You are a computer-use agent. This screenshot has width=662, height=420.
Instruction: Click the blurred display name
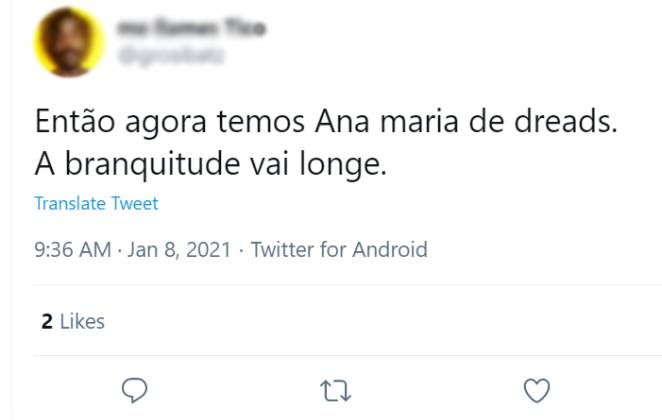pyautogui.click(x=190, y=29)
